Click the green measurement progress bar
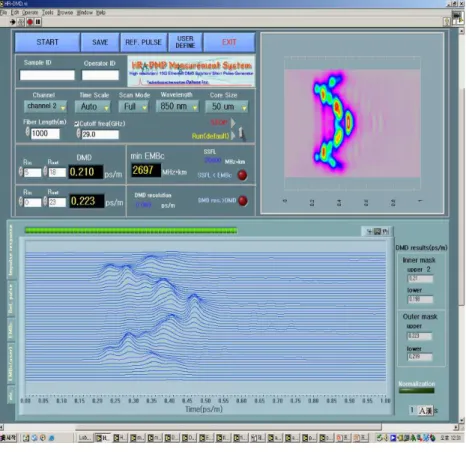This screenshot has width=466, height=452. [131, 230]
